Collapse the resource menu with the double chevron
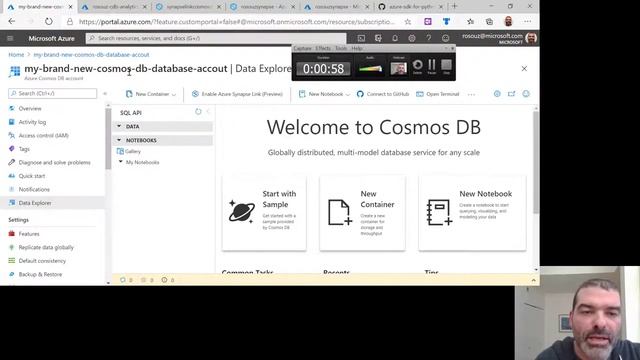 pos(105,93)
